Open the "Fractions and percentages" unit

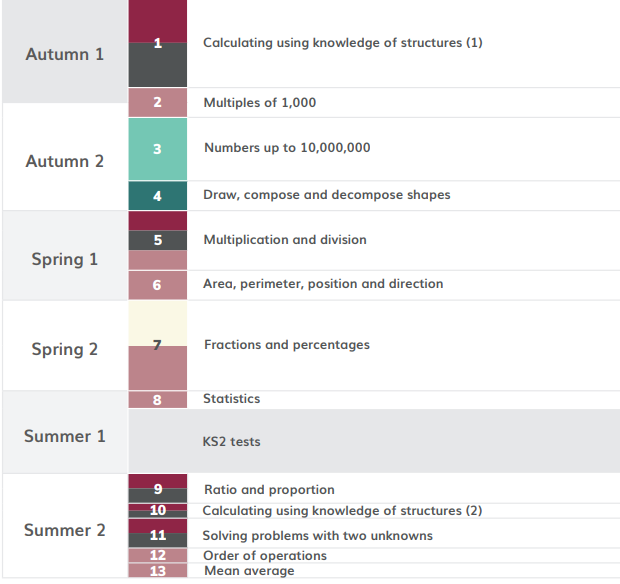point(287,345)
